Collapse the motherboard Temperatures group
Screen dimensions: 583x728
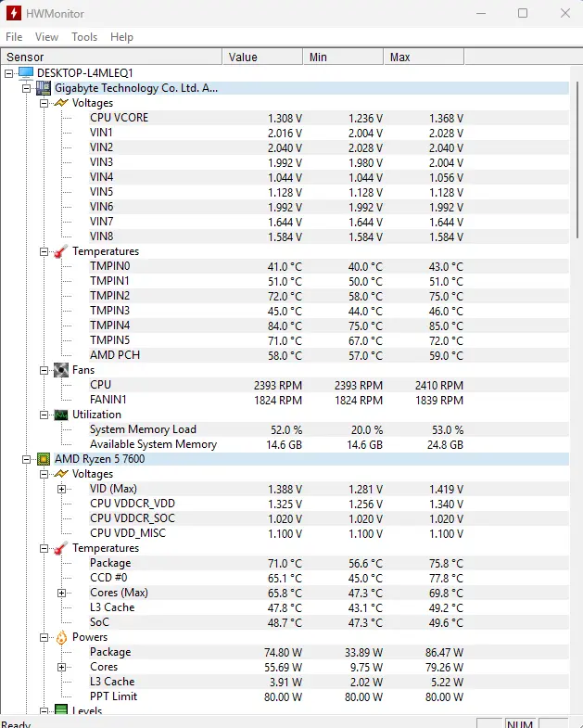[x=44, y=251]
